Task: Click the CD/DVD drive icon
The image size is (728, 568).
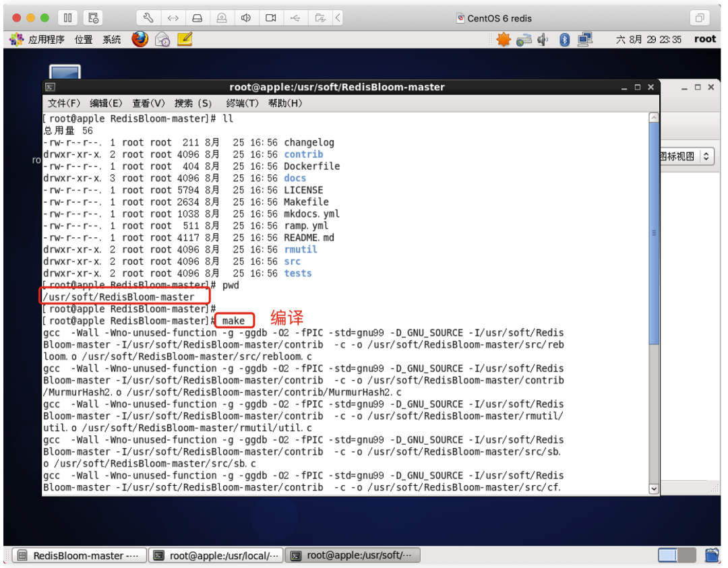Action: (x=222, y=18)
